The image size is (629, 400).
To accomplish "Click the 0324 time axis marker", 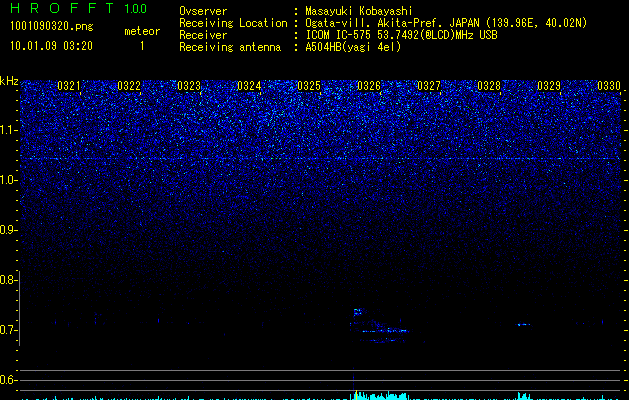I will (249, 86).
